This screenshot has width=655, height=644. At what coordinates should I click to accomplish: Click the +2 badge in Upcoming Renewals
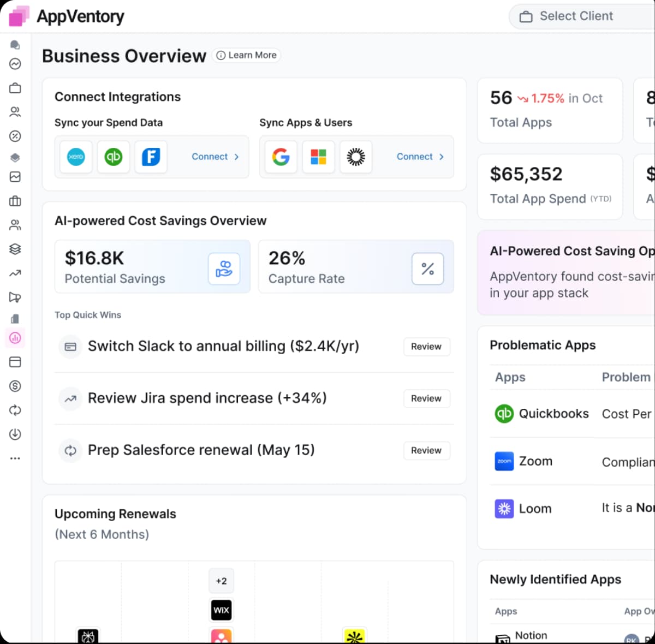coord(221,581)
